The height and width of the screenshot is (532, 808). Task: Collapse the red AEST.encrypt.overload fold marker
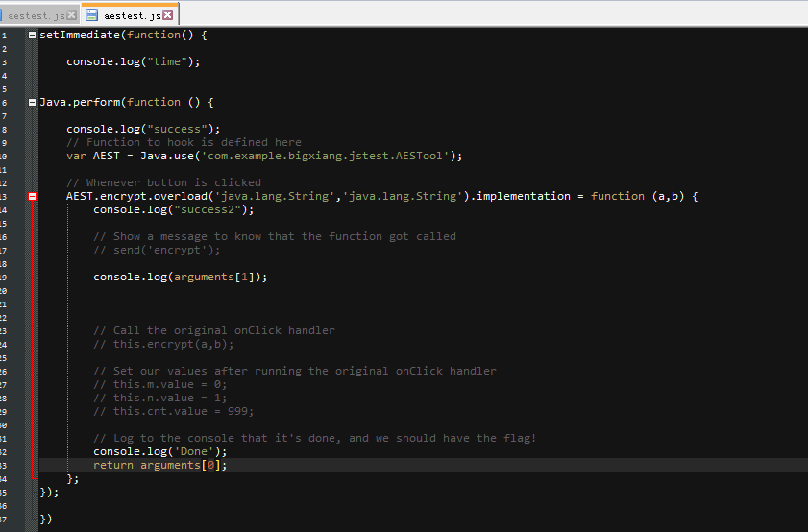[x=33, y=196]
